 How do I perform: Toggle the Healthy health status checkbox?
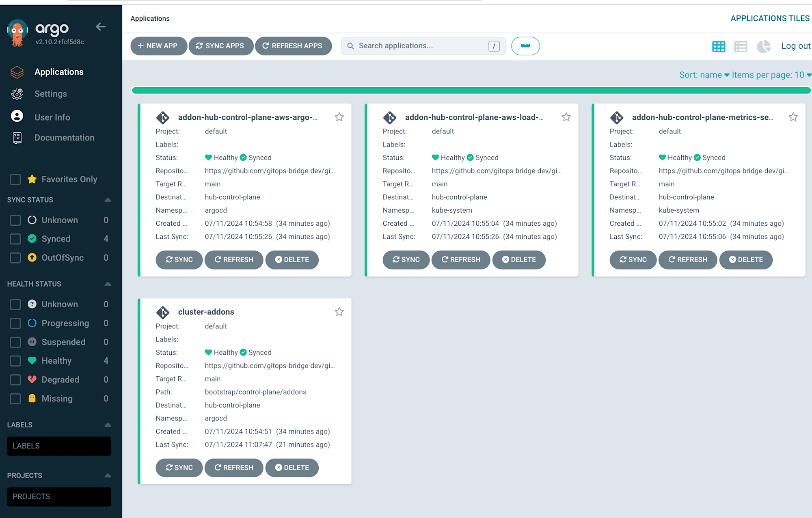[16, 360]
